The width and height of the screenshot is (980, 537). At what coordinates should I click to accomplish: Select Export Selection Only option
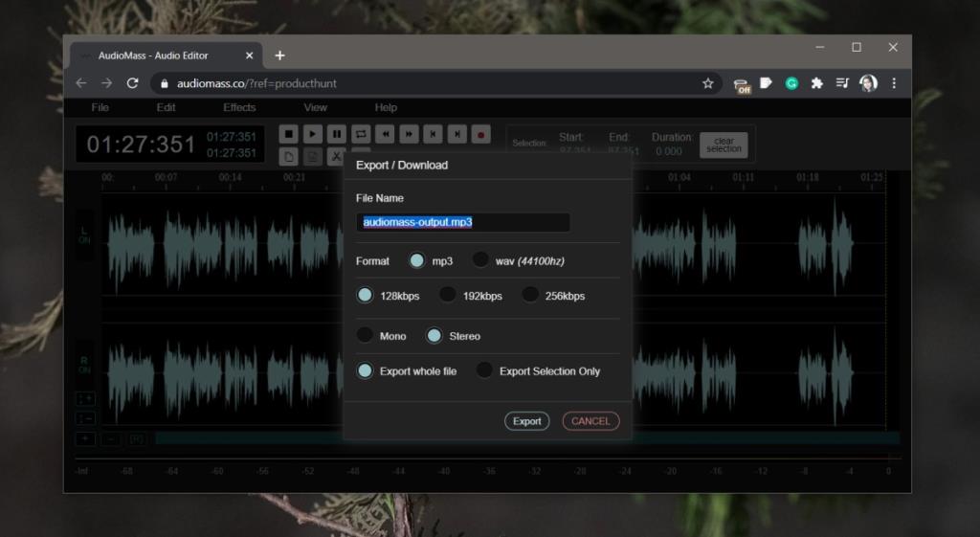point(485,370)
